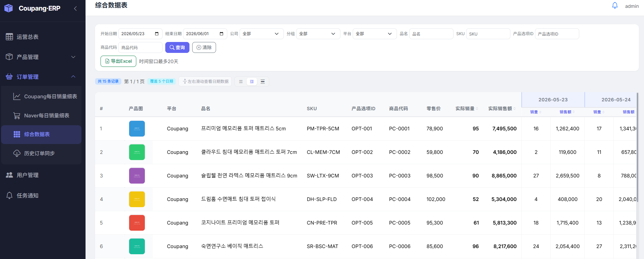
Task: Focus the SKU filter input field
Action: point(488,34)
